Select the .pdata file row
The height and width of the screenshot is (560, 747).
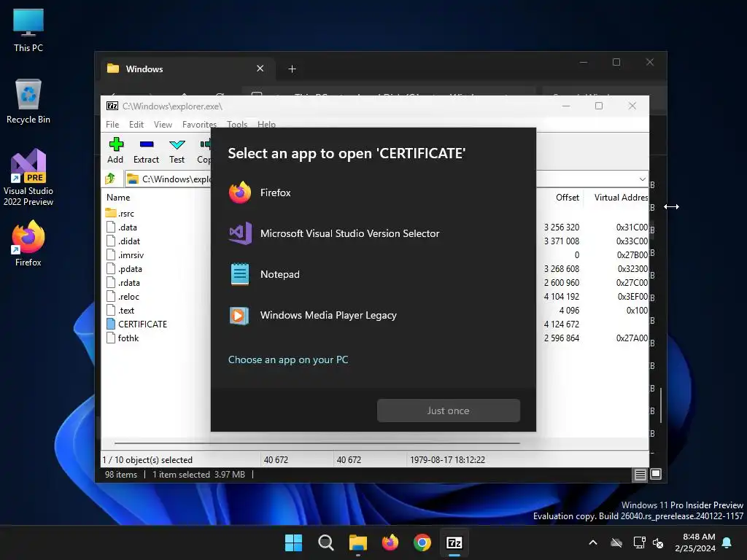point(124,268)
